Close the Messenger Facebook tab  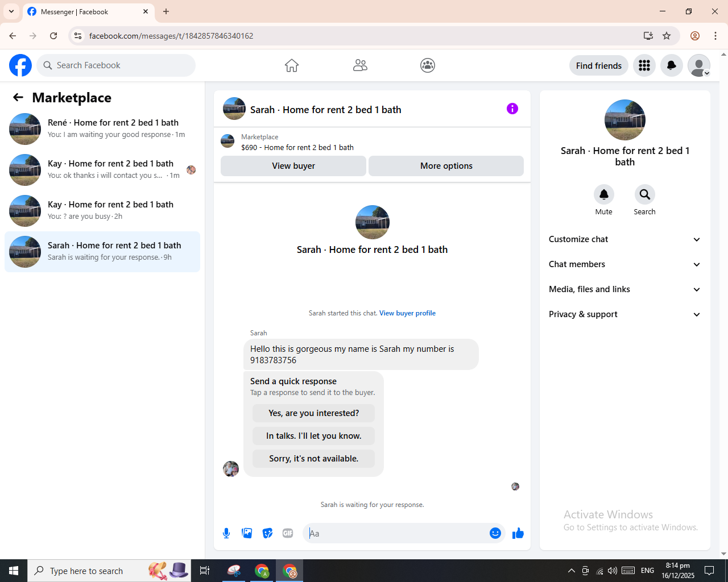(x=146, y=11)
